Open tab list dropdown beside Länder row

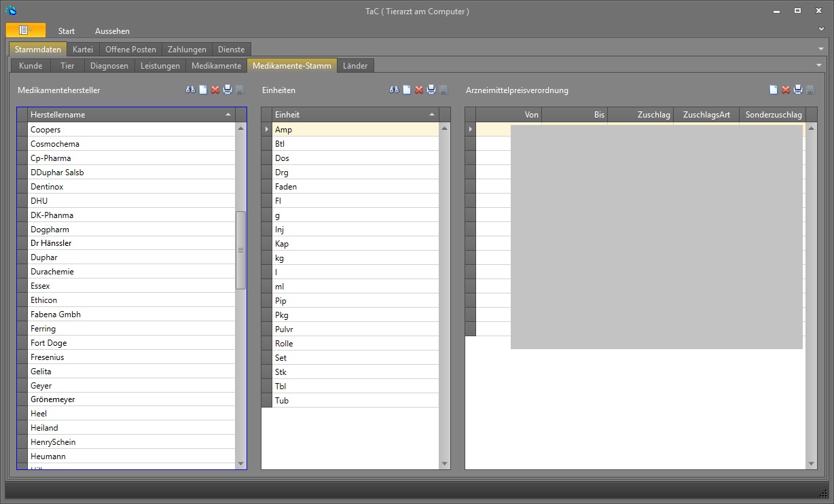(819, 65)
